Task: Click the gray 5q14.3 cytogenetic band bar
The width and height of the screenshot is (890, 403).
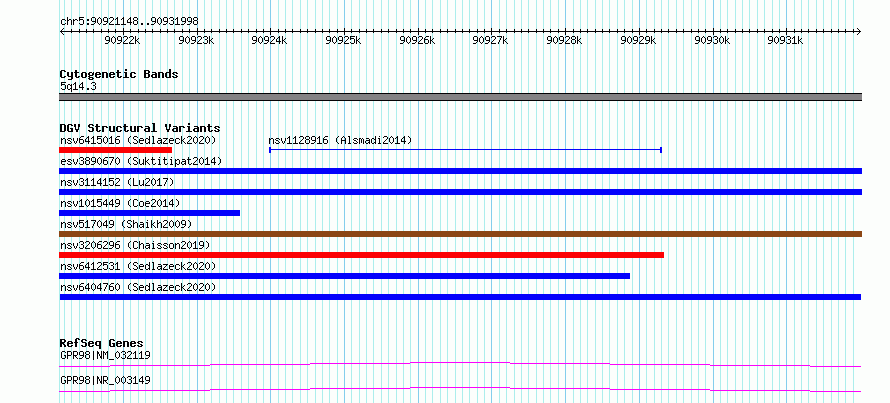Action: pyautogui.click(x=460, y=97)
